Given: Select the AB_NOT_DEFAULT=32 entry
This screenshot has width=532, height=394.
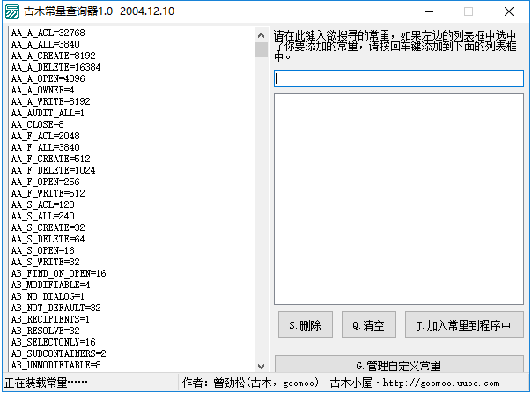Looking at the screenshot, I should (x=56, y=309).
